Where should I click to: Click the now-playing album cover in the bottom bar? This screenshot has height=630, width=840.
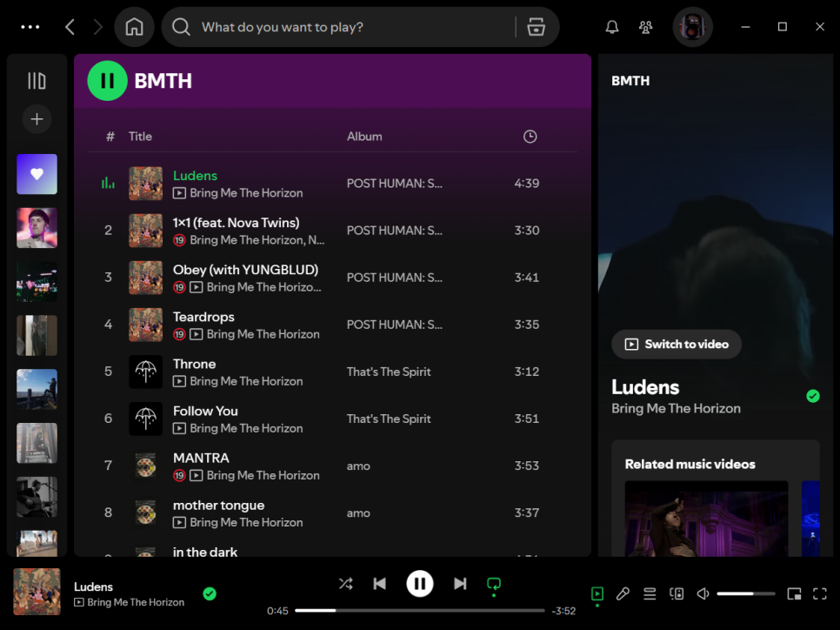37,592
